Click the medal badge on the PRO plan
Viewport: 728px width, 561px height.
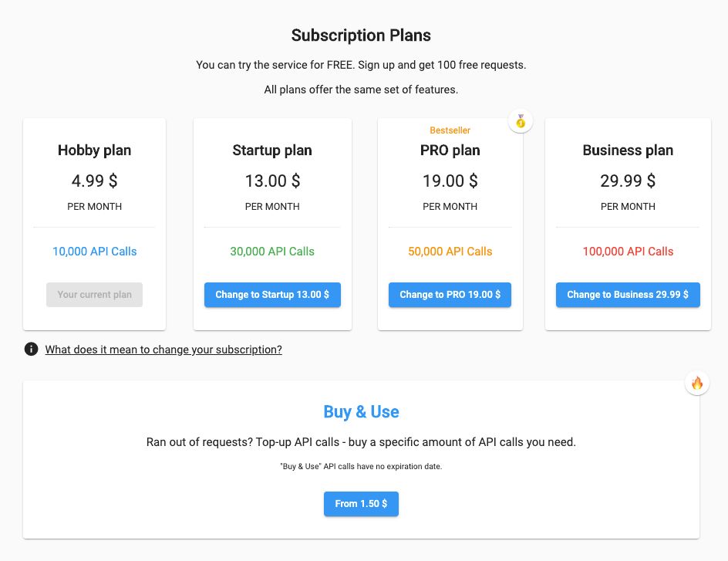pos(521,121)
